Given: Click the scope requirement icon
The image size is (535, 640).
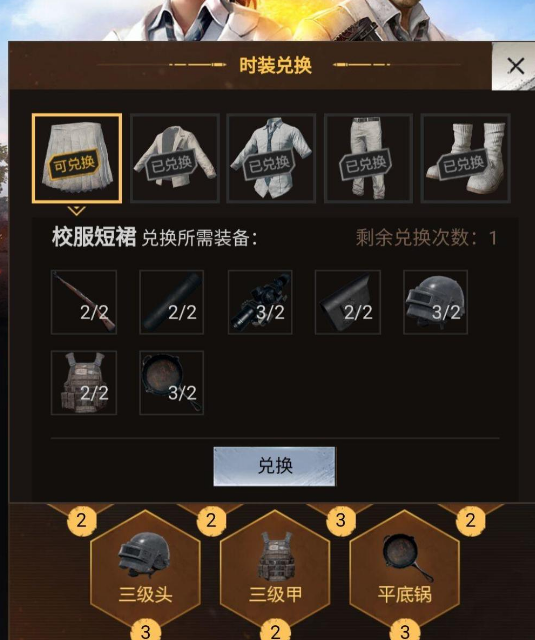Looking at the screenshot, I should pos(260,302).
